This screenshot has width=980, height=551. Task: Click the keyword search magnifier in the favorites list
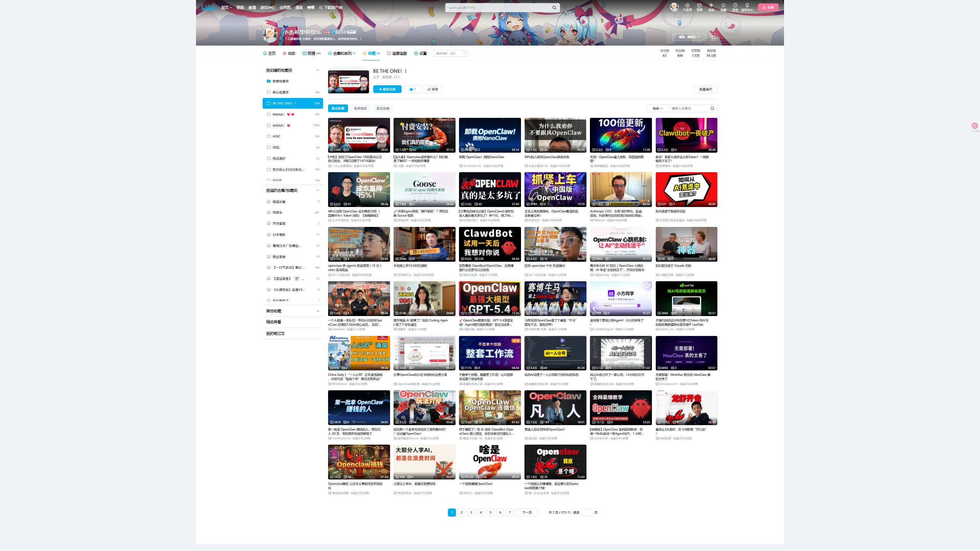tap(712, 108)
